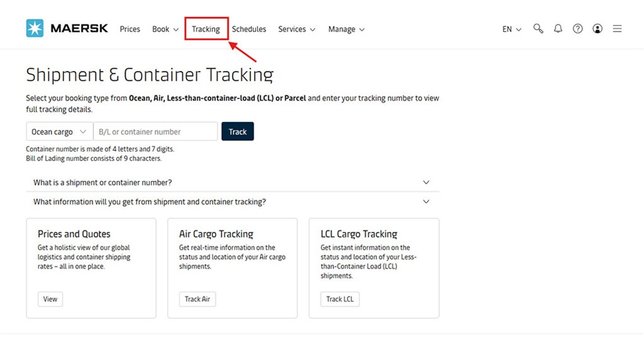Open the Manage dropdown
The height and width of the screenshot is (362, 644).
[346, 29]
